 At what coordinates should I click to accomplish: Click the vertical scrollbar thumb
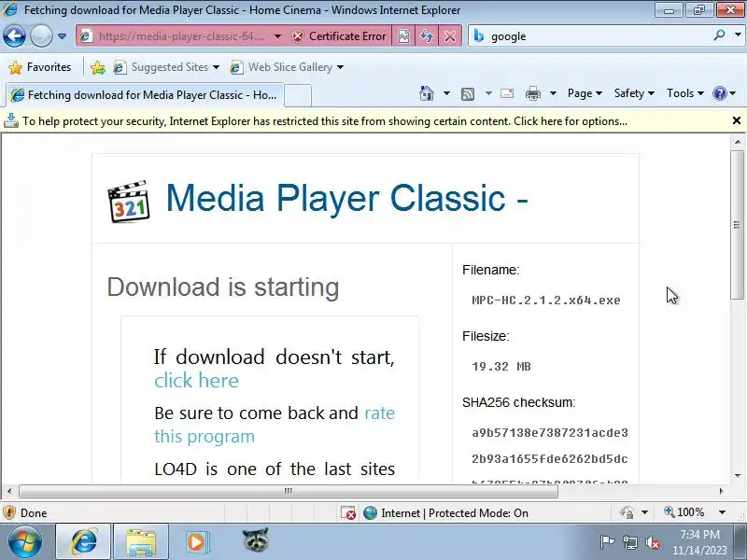[737, 225]
